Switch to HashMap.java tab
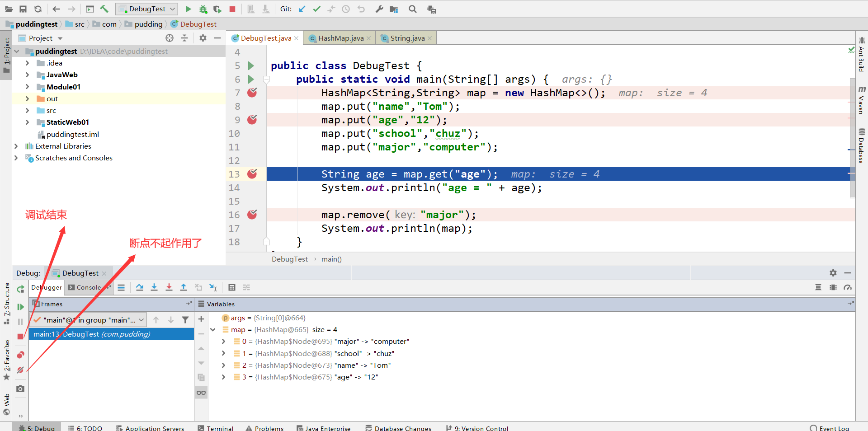The height and width of the screenshot is (431, 868). pyautogui.click(x=340, y=38)
